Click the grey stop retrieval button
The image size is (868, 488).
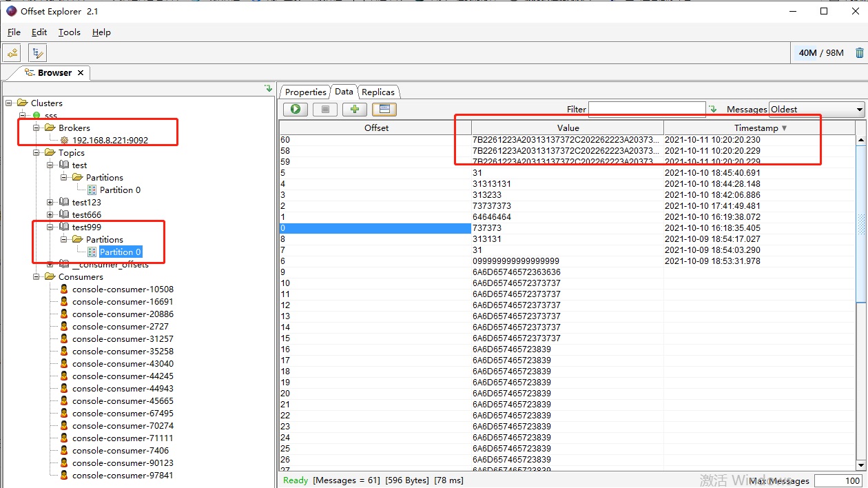pyautogui.click(x=325, y=109)
